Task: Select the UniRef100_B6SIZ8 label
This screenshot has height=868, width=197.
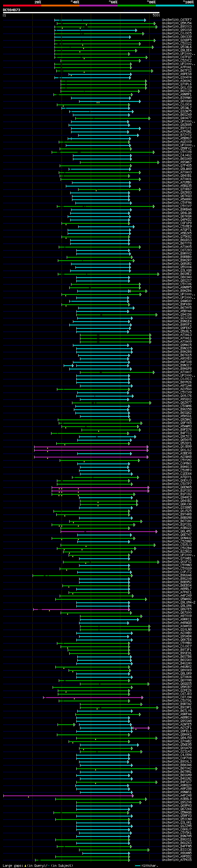Action: (177, 91)
